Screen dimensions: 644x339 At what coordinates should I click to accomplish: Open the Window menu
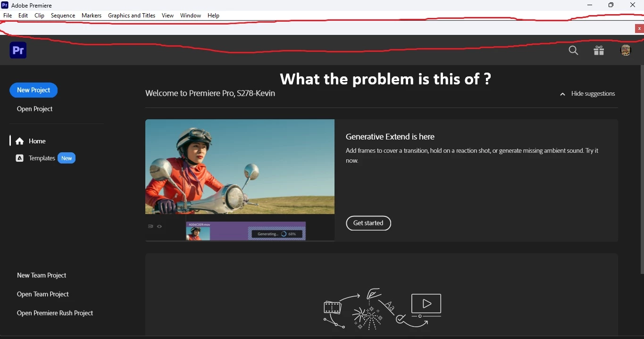click(191, 16)
